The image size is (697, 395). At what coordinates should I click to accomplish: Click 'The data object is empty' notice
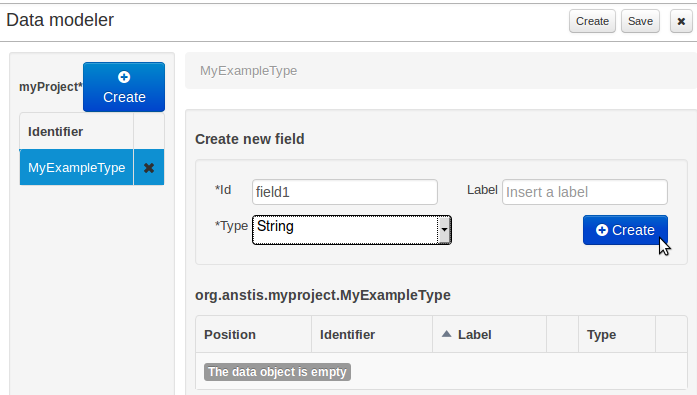277,372
